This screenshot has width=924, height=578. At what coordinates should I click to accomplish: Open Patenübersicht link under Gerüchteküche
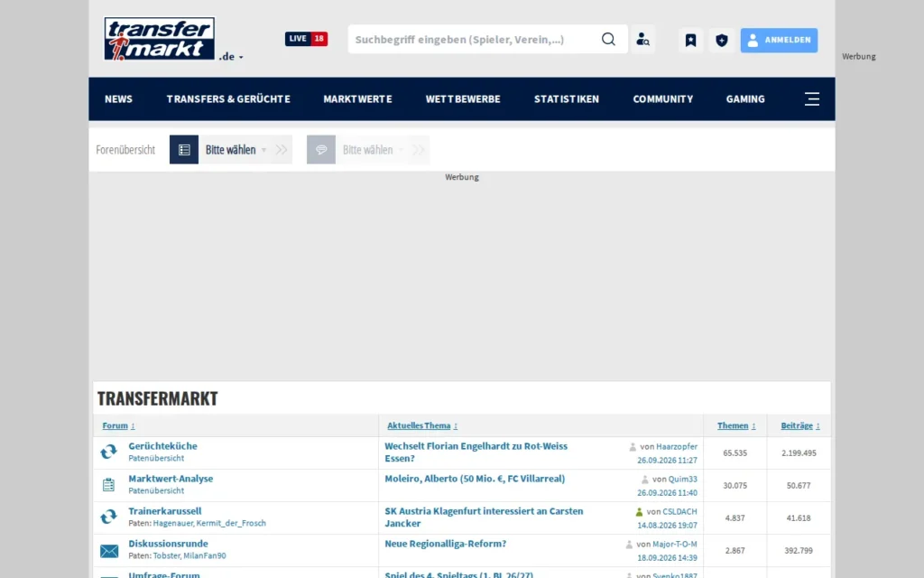[156, 458]
